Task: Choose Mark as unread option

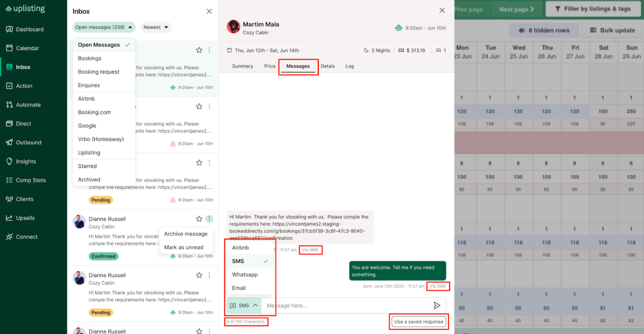Action: click(186, 247)
